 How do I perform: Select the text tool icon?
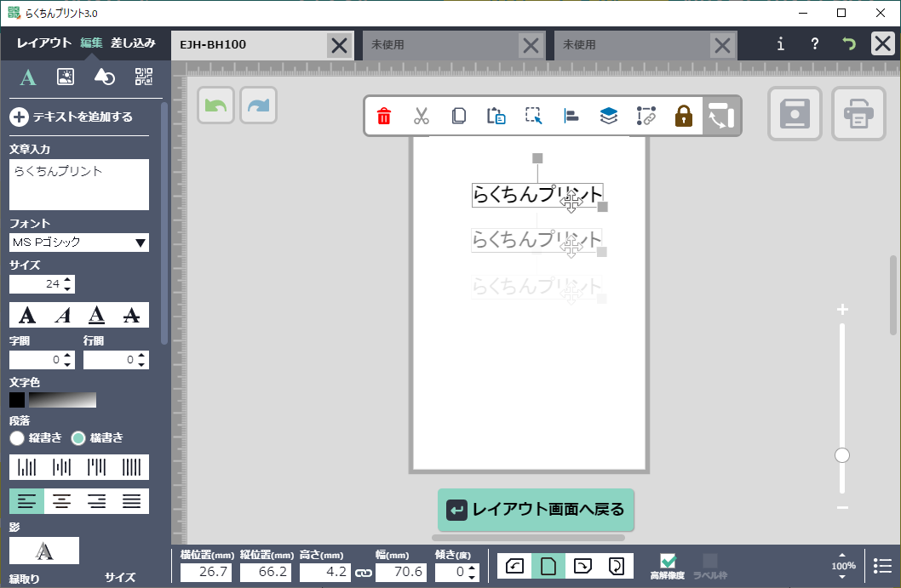tap(27, 77)
